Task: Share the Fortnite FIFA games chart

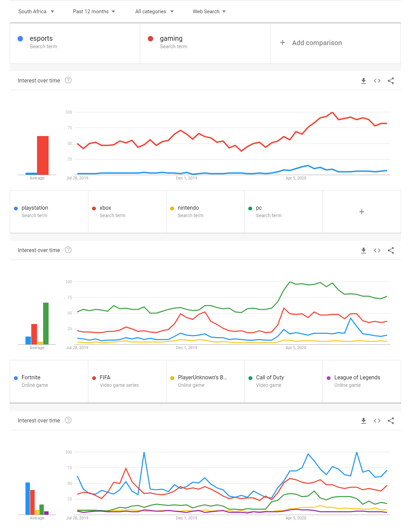Action: tap(391, 421)
